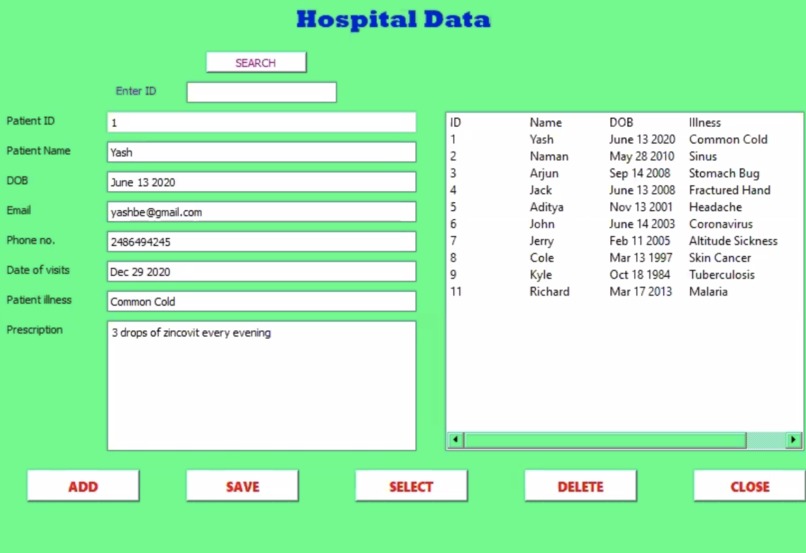Select the Arjun row in patient list

(624, 173)
